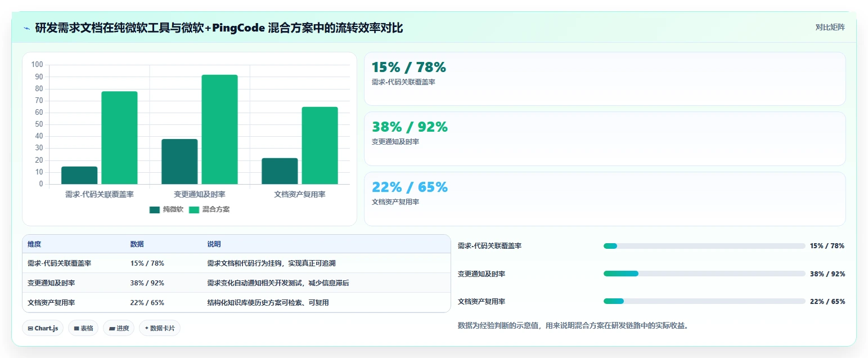Click the 混合方案 bar for 需求-代码关联覆盖率
The image size is (868, 358).
point(119,137)
